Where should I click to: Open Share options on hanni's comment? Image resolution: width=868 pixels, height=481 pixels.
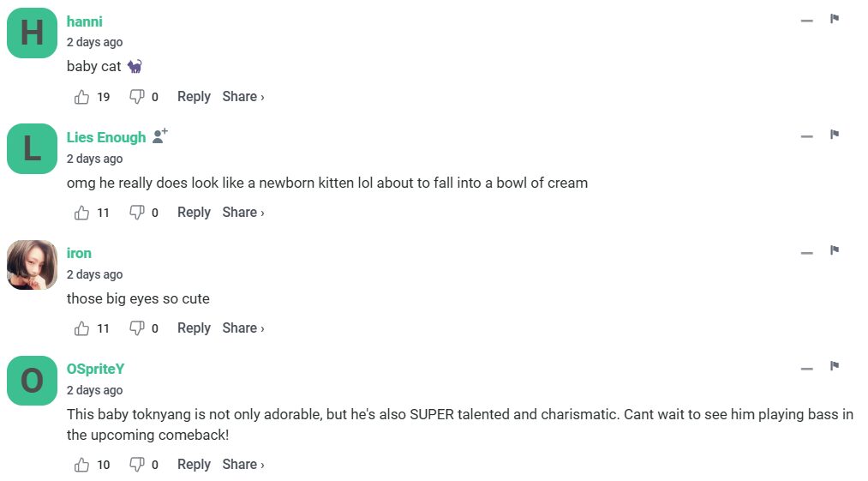pyautogui.click(x=242, y=97)
